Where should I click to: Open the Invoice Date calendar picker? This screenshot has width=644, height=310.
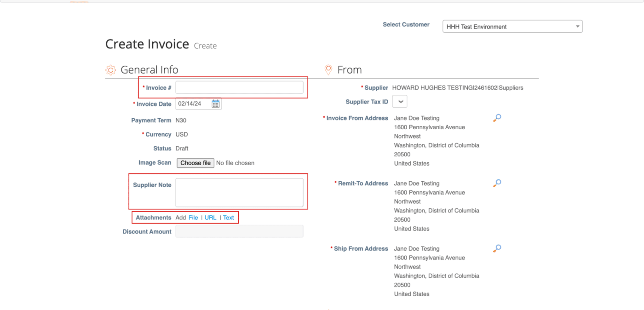click(215, 103)
